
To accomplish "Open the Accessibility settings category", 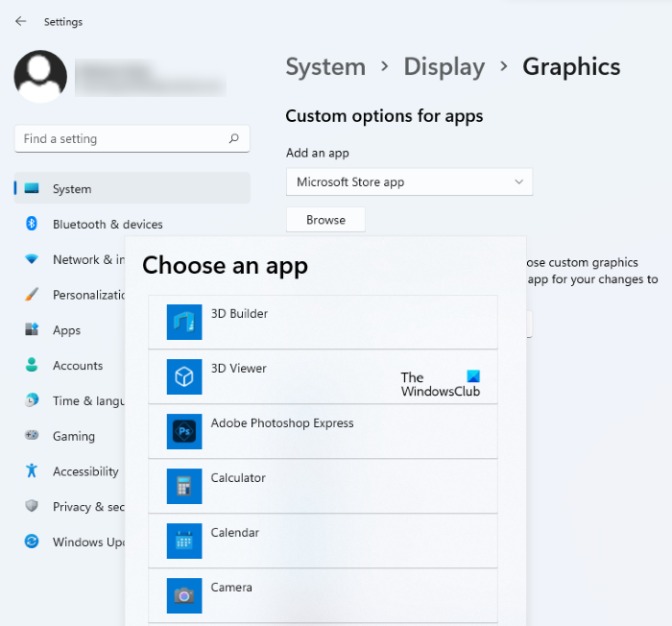I will (x=85, y=471).
